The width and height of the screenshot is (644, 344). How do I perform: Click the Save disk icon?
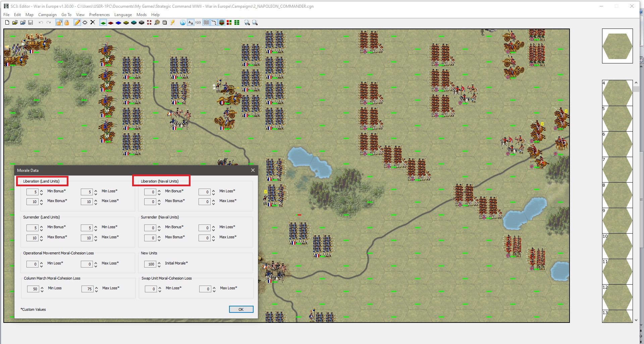[31, 22]
